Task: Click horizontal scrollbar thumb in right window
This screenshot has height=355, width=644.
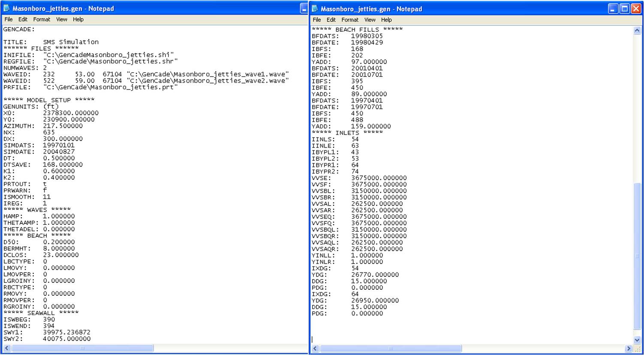Action: click(391, 349)
